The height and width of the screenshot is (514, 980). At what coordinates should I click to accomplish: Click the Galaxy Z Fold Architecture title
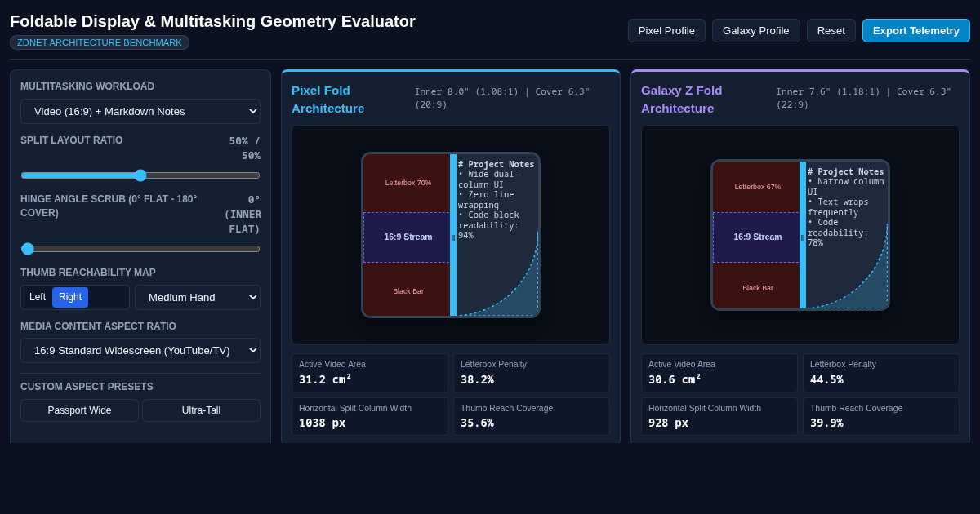pyautogui.click(x=682, y=100)
